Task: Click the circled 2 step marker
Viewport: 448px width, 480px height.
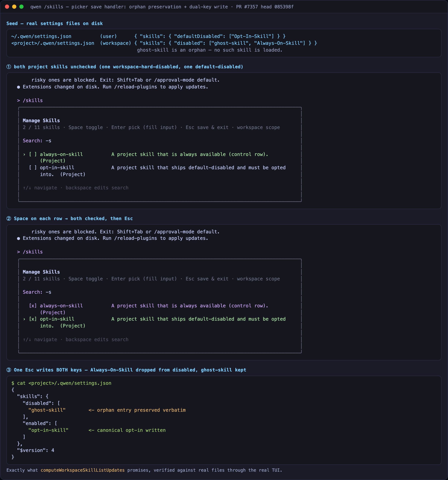Action: point(9,219)
